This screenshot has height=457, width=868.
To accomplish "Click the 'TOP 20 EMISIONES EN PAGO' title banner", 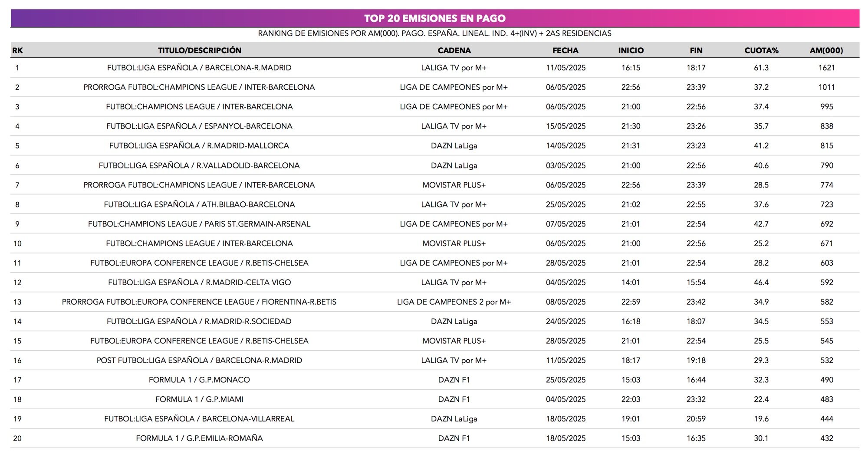I will pyautogui.click(x=435, y=18).
